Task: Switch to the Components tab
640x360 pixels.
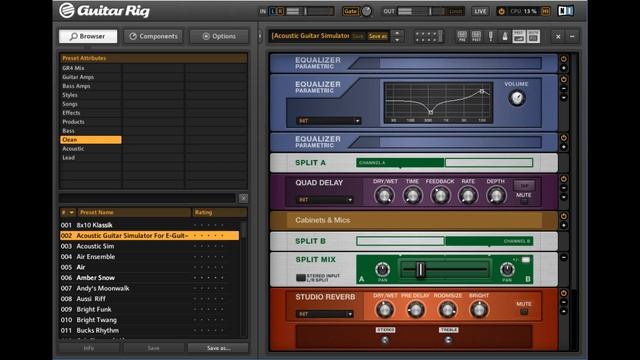Action: [153, 36]
